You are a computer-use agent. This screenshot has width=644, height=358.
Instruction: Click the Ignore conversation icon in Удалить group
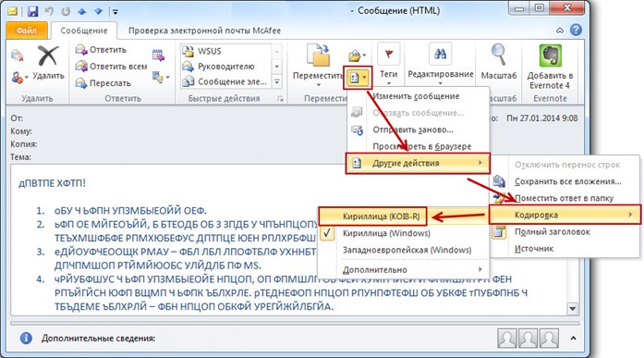click(x=17, y=56)
